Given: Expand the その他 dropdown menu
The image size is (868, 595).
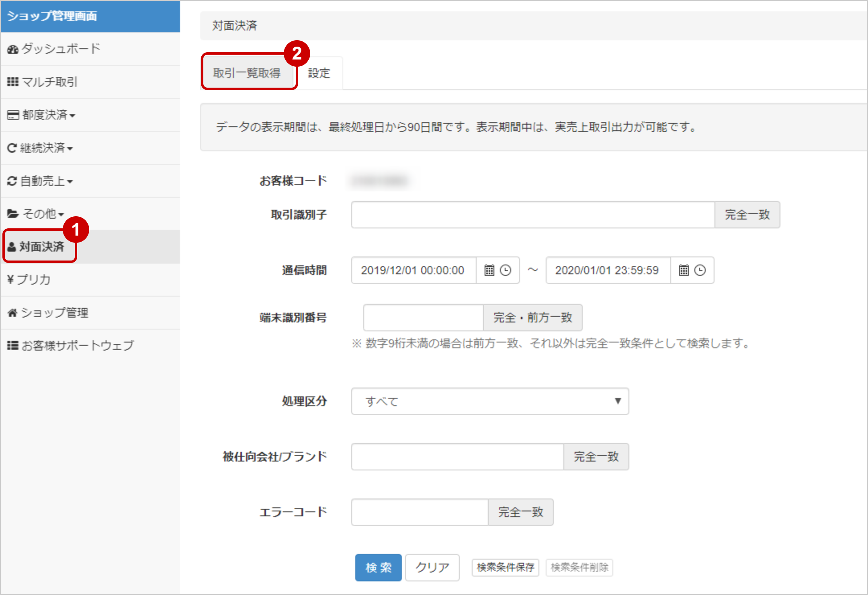Looking at the screenshot, I should pos(90,214).
